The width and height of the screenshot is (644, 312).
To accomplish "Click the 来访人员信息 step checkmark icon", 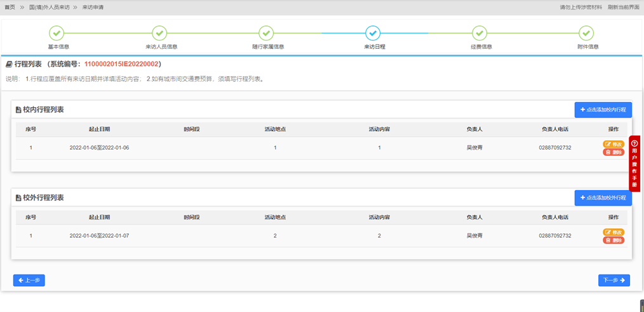I will point(160,33).
